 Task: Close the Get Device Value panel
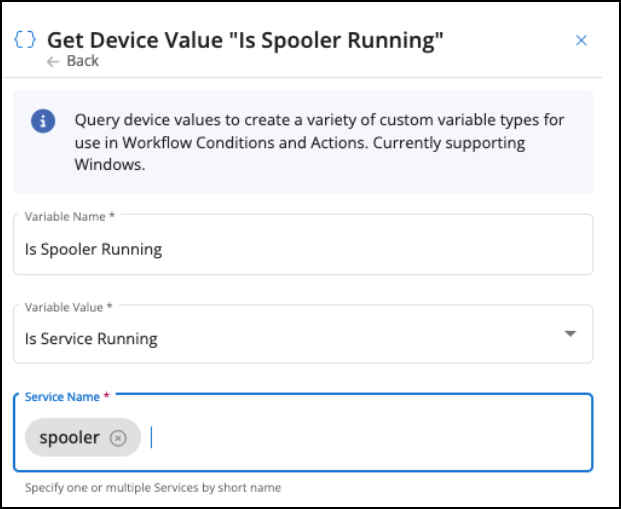pyautogui.click(x=581, y=40)
